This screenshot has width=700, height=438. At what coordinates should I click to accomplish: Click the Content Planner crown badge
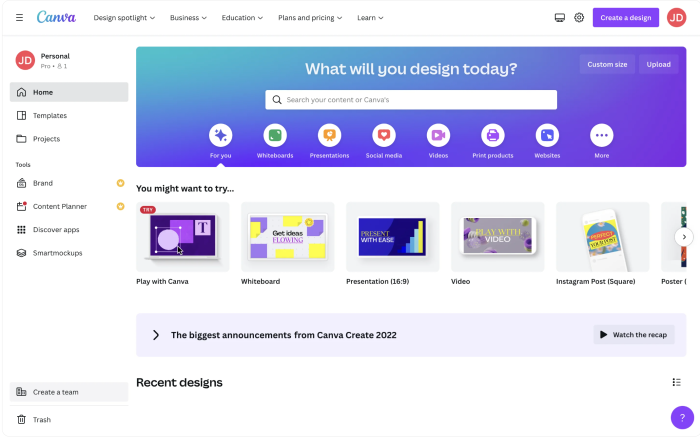pos(121,206)
